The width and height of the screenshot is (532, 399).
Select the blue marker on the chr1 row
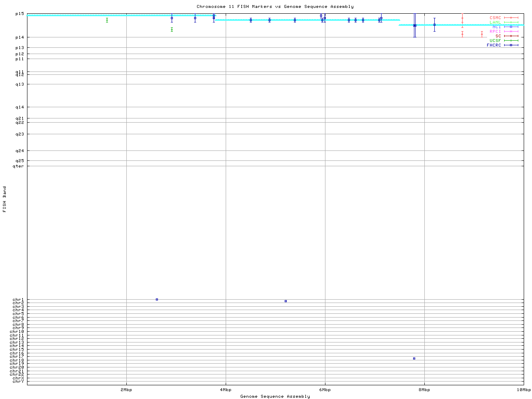[x=157, y=299]
